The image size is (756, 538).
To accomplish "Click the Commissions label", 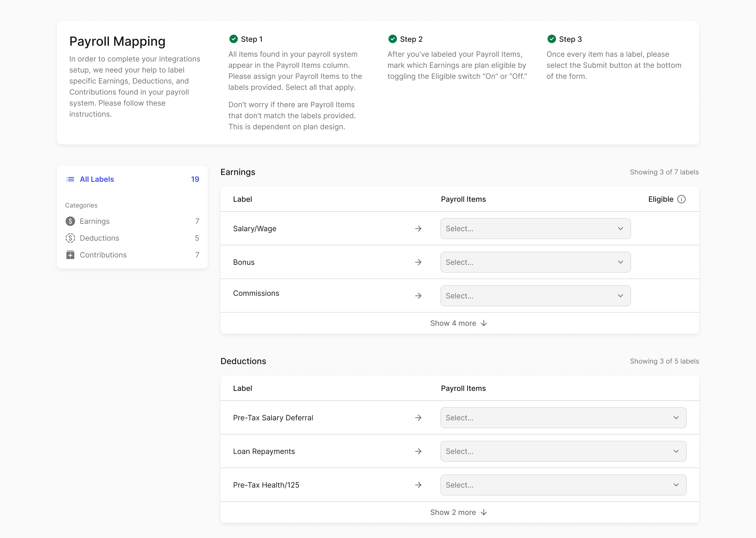I will click(256, 293).
